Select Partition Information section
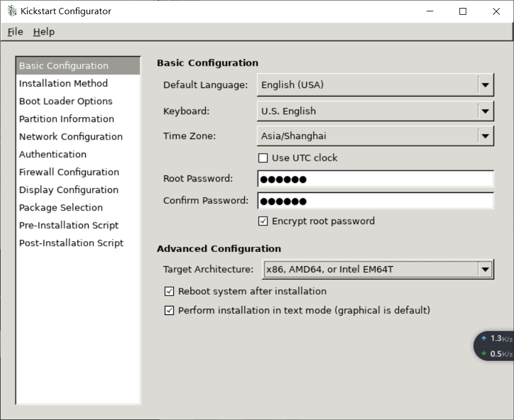 point(78,119)
